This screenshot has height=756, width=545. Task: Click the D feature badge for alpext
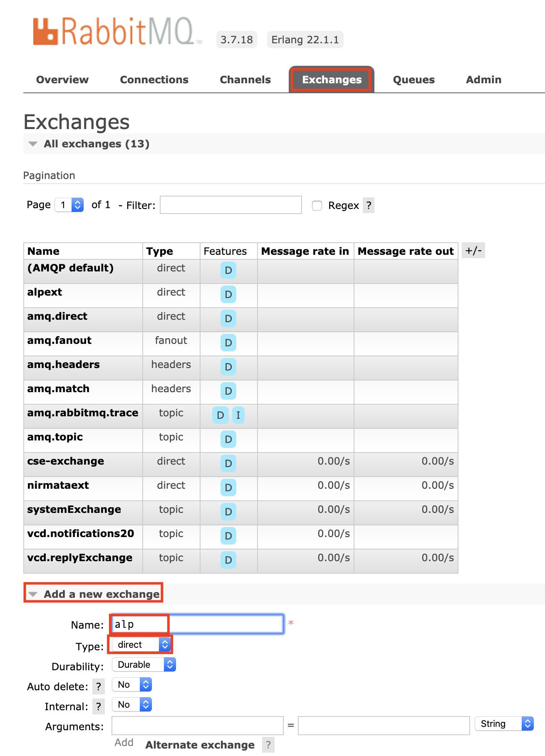click(x=228, y=294)
